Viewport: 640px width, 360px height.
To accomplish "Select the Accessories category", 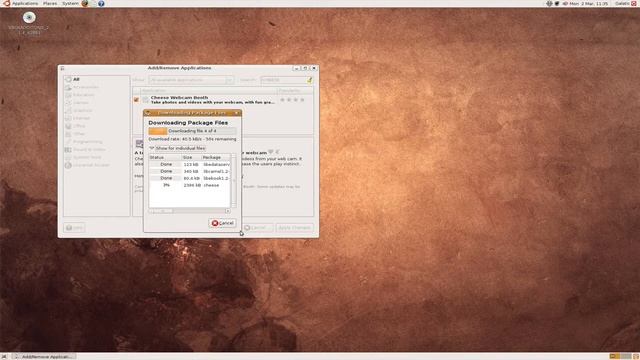I will coord(96,87).
